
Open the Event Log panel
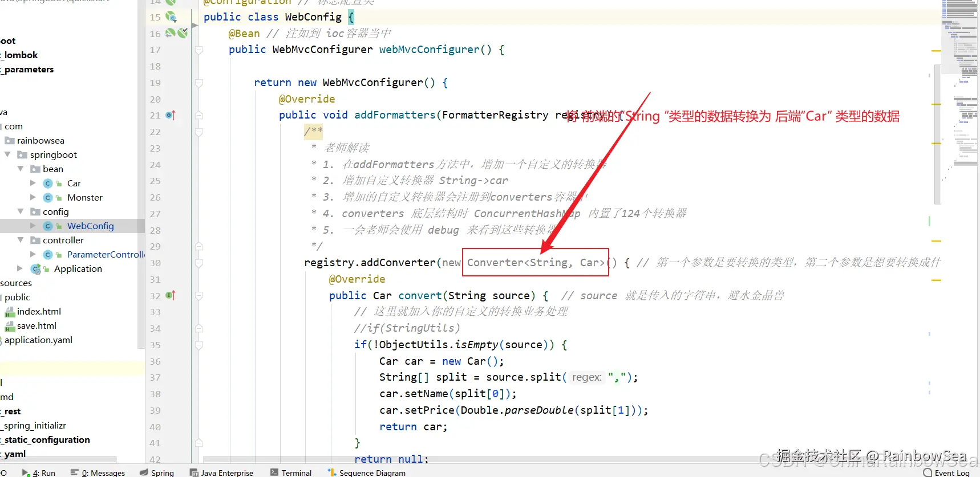tap(946, 472)
